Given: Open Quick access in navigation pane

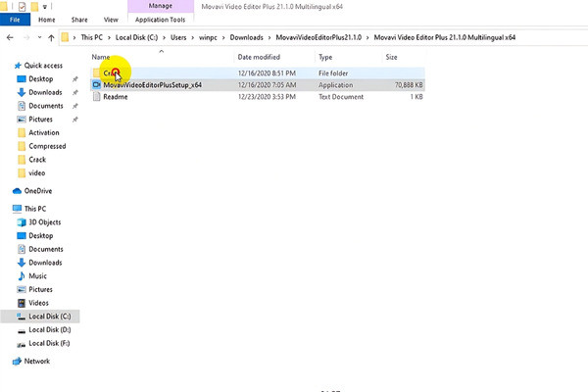Looking at the screenshot, I should click(43, 66).
